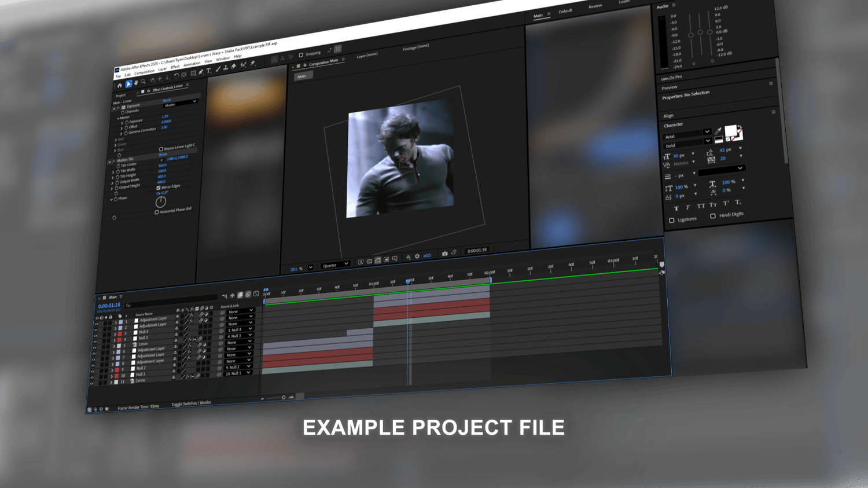Click the Exposure effect fx toggle

[x=119, y=108]
